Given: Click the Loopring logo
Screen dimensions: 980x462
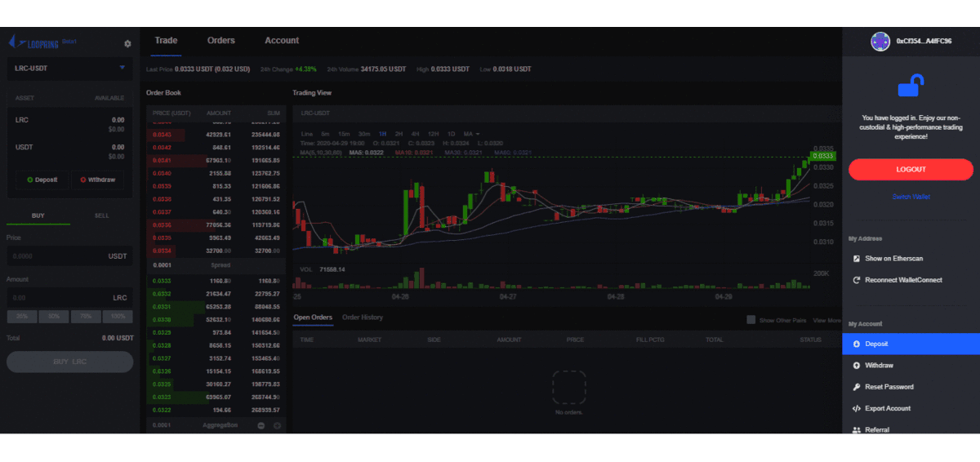Looking at the screenshot, I should pyautogui.click(x=32, y=42).
